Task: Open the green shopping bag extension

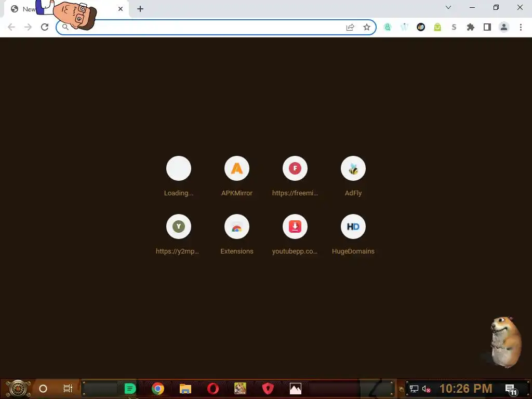Action: pyautogui.click(x=437, y=27)
